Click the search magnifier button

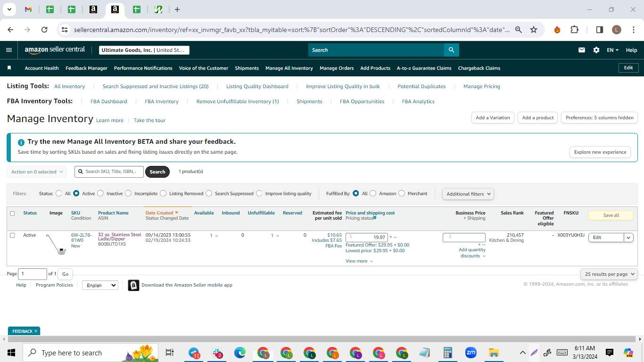451,50
